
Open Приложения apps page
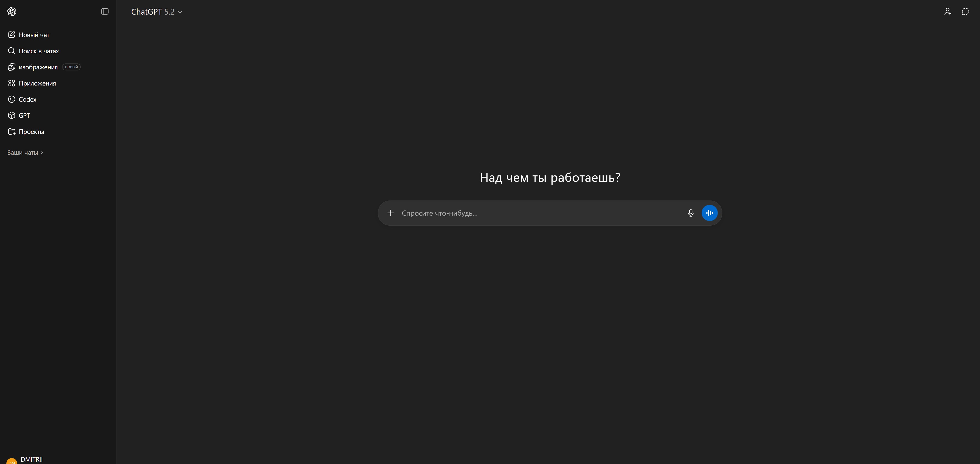point(37,83)
